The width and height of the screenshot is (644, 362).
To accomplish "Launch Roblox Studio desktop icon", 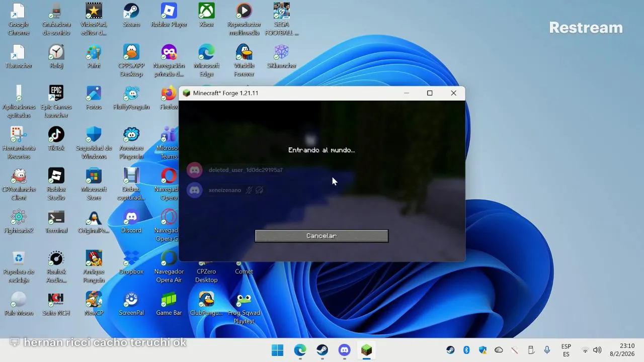I will 56,184.
